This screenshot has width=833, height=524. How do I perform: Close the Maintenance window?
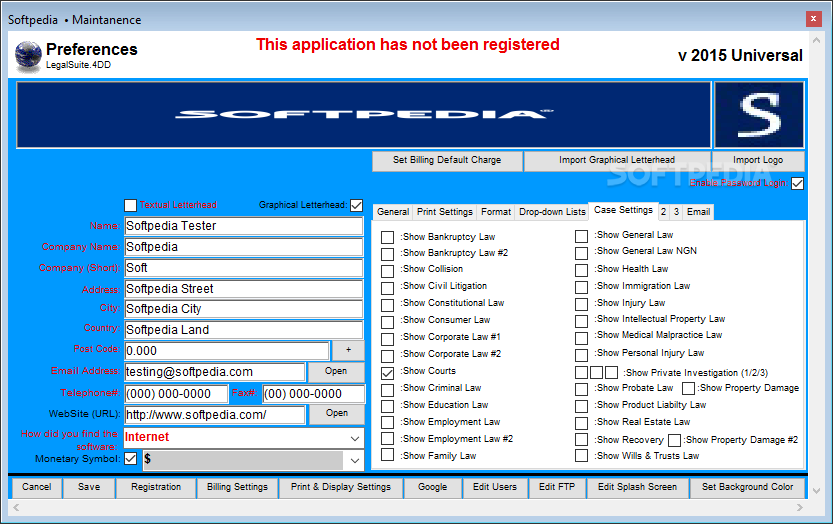pos(813,19)
